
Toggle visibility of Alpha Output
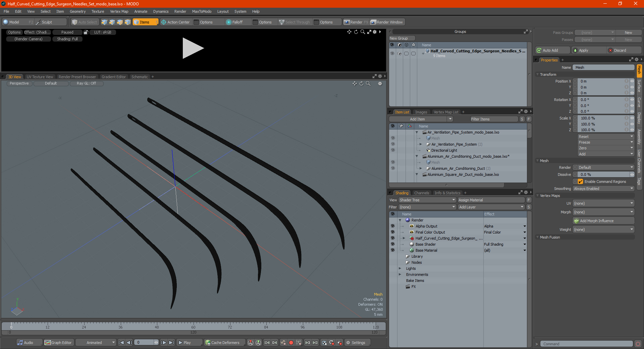pyautogui.click(x=392, y=226)
